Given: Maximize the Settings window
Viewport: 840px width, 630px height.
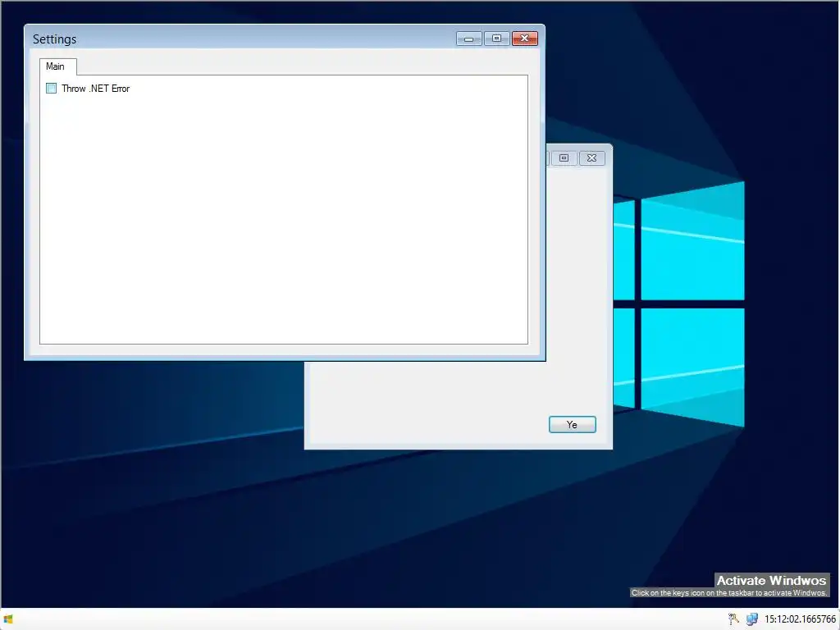Looking at the screenshot, I should tap(496, 38).
